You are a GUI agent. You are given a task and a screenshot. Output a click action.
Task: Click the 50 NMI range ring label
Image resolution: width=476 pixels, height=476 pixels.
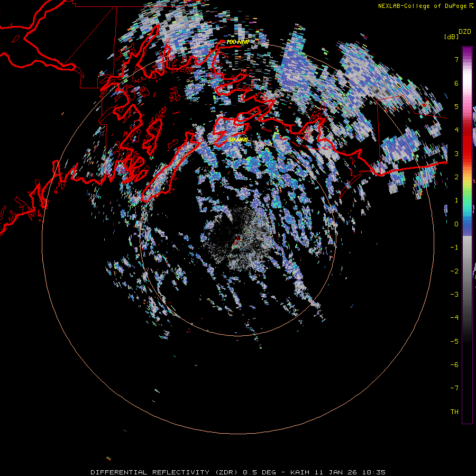click(239, 140)
